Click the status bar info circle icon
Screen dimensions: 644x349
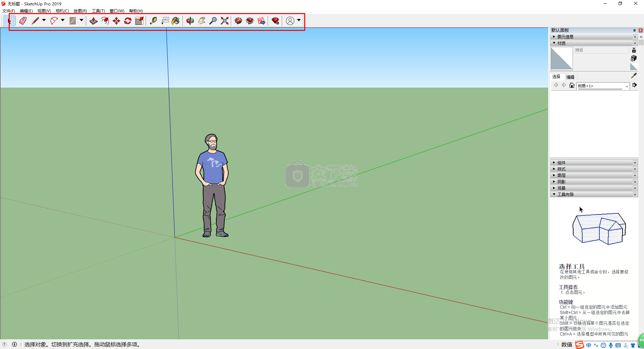[14, 344]
